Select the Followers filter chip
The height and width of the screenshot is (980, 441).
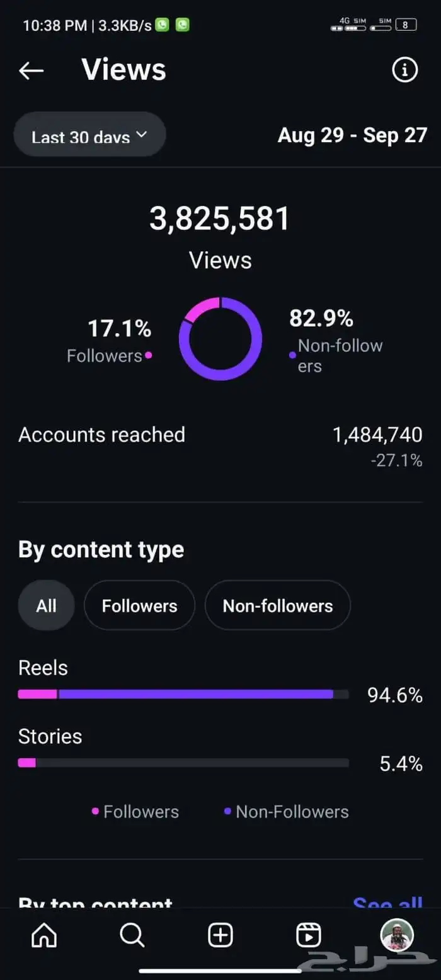click(139, 606)
